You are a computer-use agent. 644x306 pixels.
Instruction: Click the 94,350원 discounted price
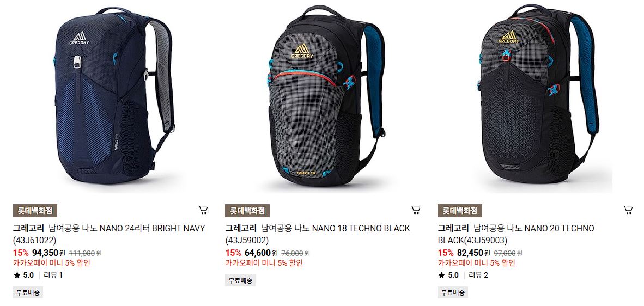coord(48,253)
